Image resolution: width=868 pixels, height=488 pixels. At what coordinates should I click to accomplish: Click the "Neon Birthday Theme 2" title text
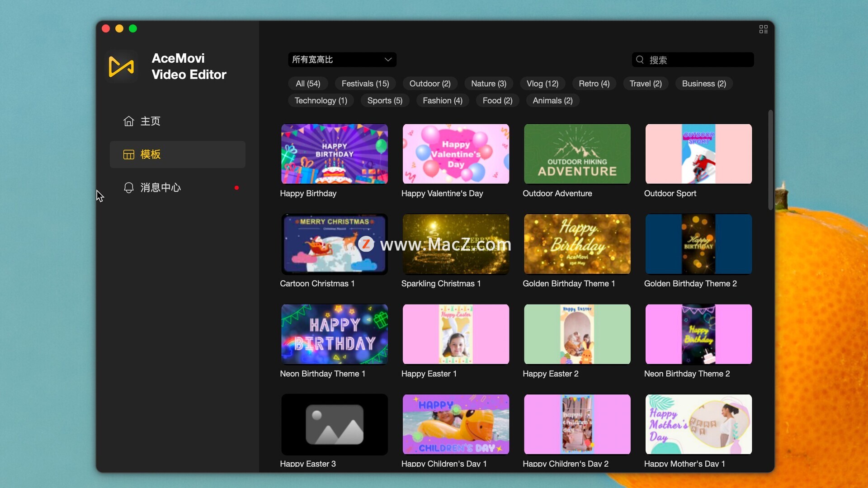tap(687, 374)
